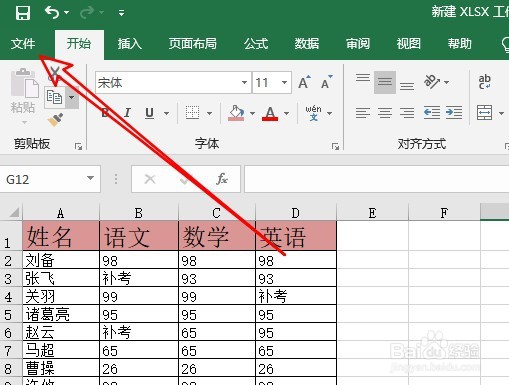
Task: Switch to the 帮助 ribbon tab
Action: (460, 44)
